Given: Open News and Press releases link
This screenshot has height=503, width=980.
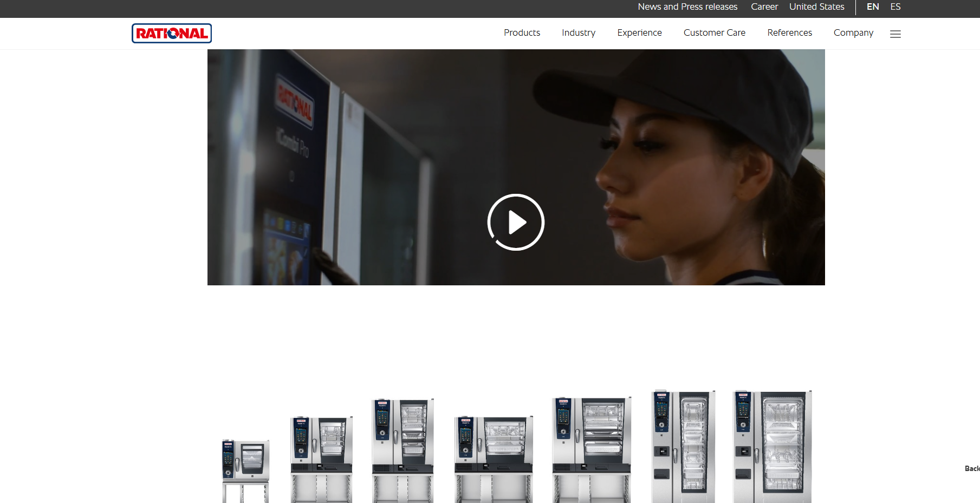Looking at the screenshot, I should click(x=687, y=6).
